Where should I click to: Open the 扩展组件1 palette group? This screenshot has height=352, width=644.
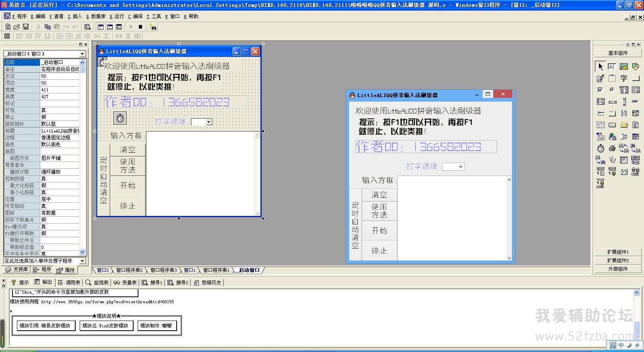coord(618,252)
